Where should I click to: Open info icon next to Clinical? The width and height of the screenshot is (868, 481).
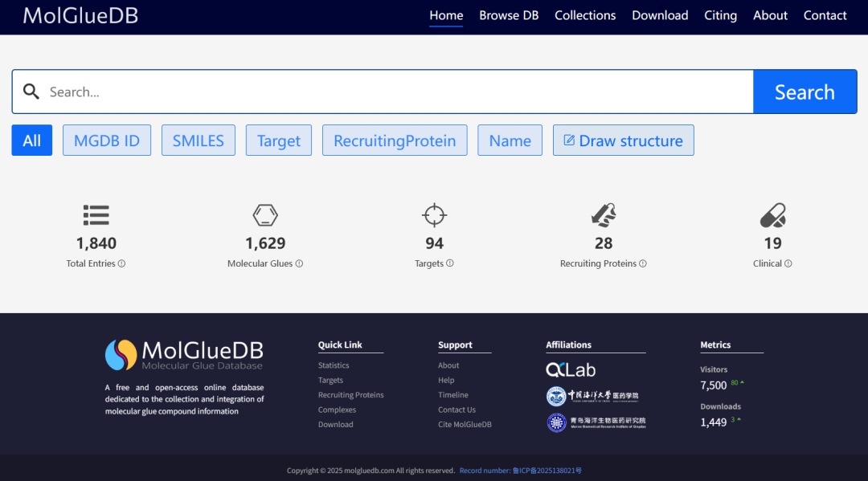[788, 263]
